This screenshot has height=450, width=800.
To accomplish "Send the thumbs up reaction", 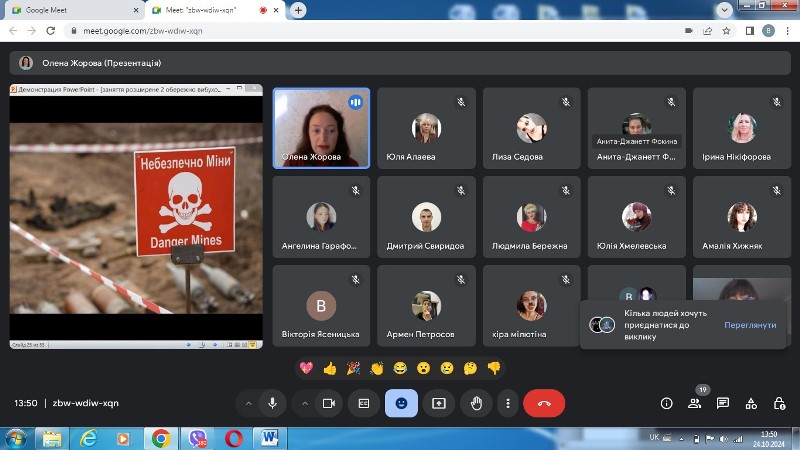I will click(330, 368).
